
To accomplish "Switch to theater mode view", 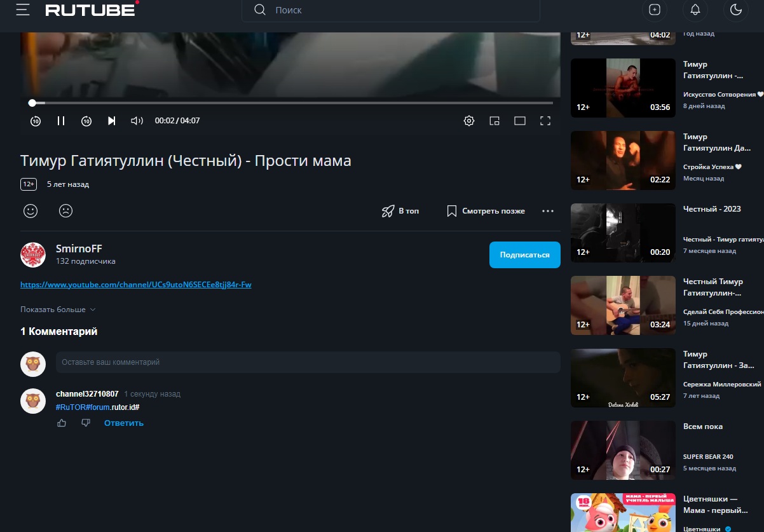I will click(x=520, y=121).
